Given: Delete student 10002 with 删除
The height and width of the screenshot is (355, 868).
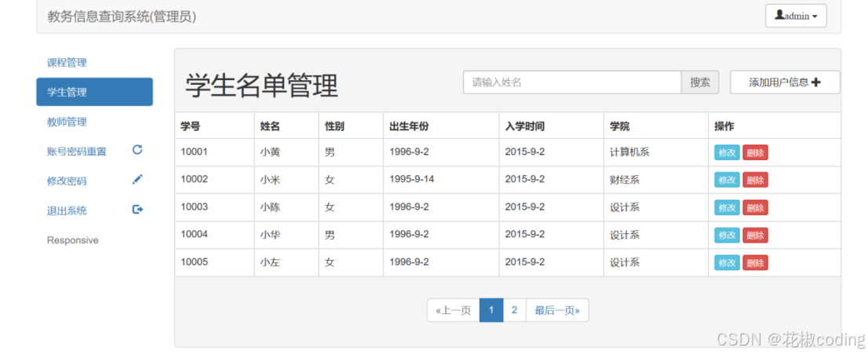Looking at the screenshot, I should coord(755,179).
